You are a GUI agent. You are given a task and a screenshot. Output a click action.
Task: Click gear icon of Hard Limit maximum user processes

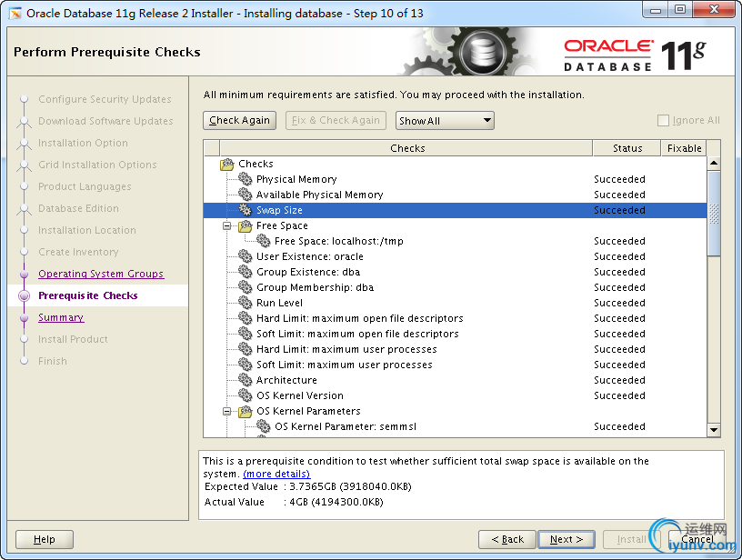[246, 349]
